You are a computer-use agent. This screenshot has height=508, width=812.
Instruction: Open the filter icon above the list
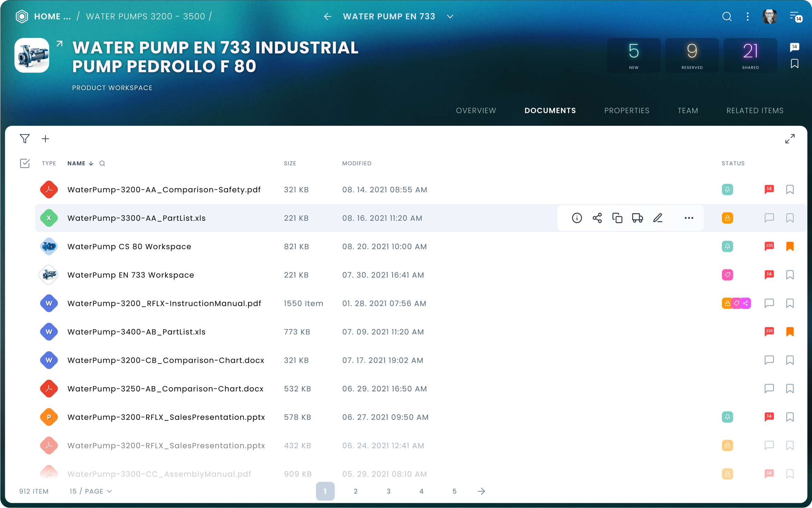pos(25,139)
